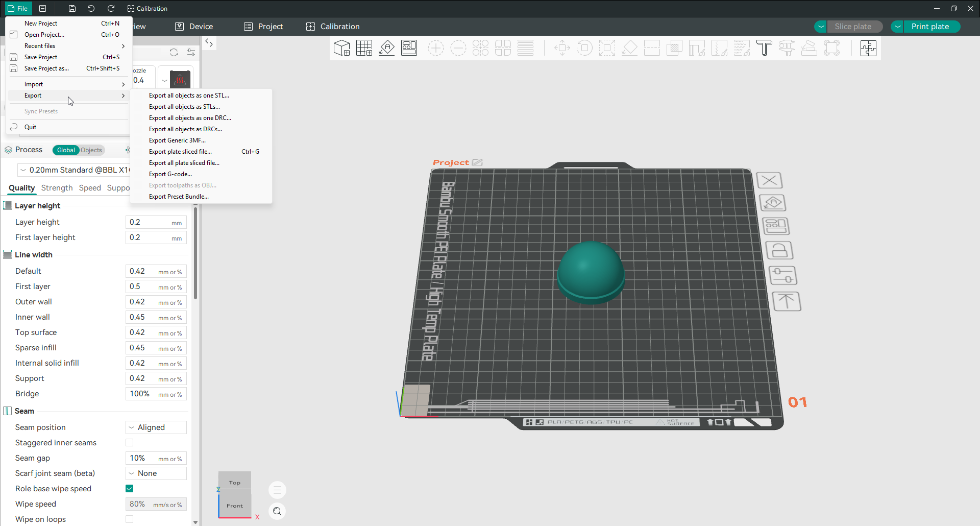Click the plate arrange icon
Image resolution: width=980 pixels, height=526 pixels.
click(x=776, y=226)
